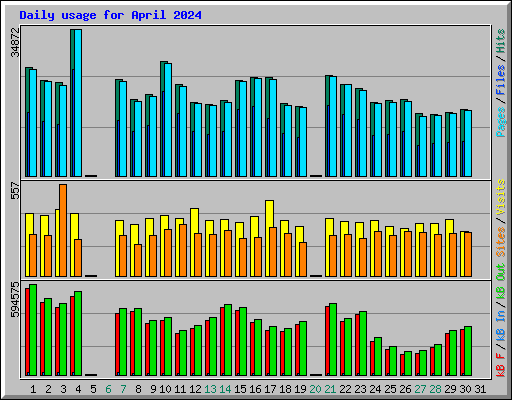Click day 10 on the x-axis
512x400 pixels.
tap(165, 389)
